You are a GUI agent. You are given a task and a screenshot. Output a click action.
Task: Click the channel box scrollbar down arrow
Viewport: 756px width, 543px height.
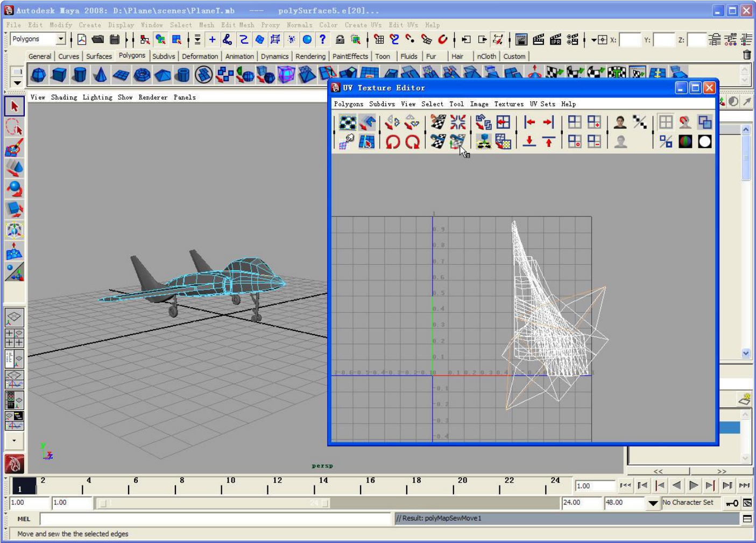[x=746, y=354]
